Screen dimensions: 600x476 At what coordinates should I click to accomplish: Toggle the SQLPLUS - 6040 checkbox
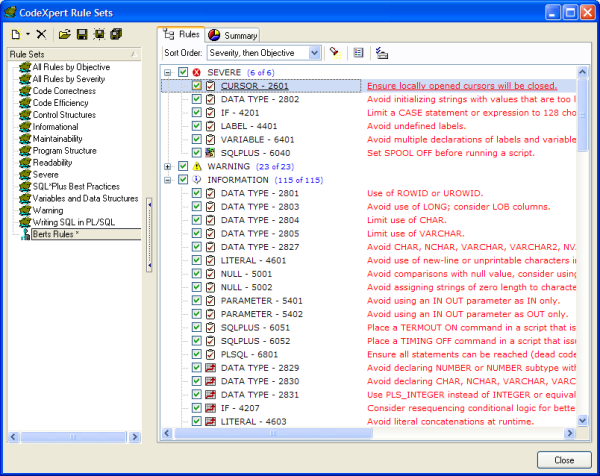197,153
